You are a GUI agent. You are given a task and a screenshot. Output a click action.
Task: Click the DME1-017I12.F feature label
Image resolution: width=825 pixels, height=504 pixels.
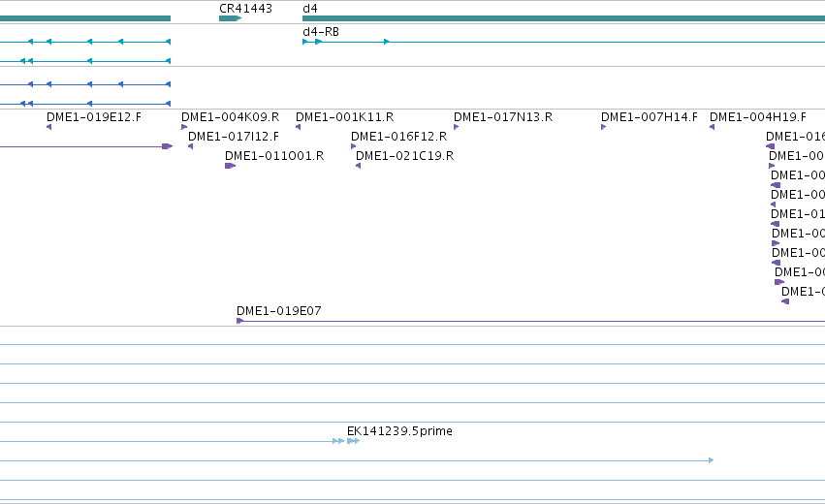pos(233,137)
